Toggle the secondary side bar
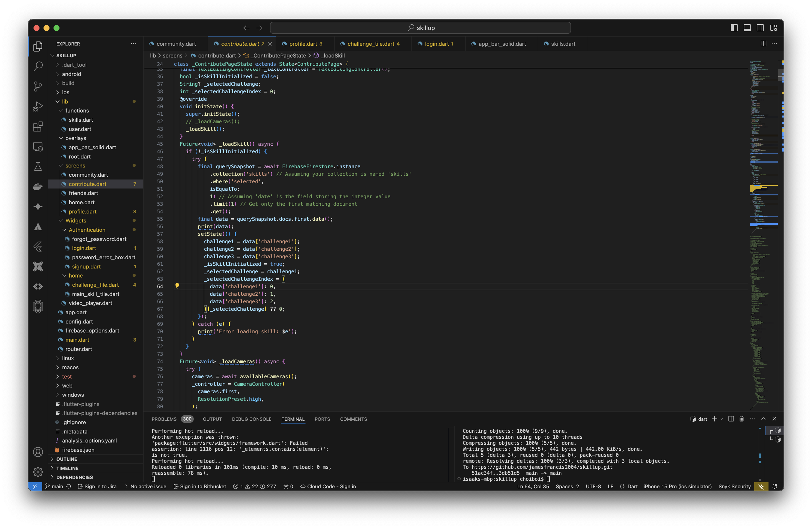This screenshot has height=528, width=812. tap(760, 28)
